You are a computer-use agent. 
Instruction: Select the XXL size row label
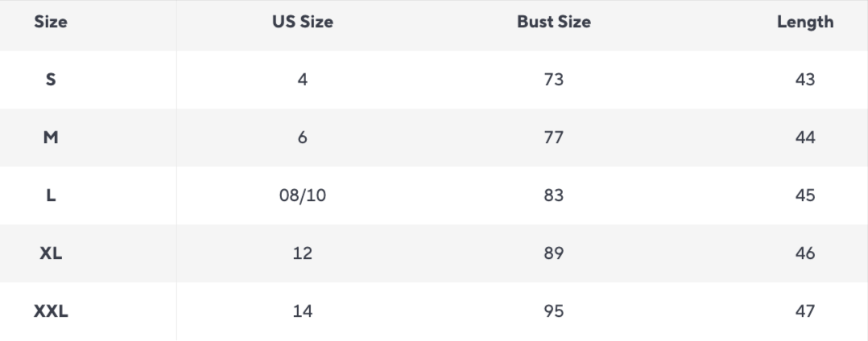50,312
